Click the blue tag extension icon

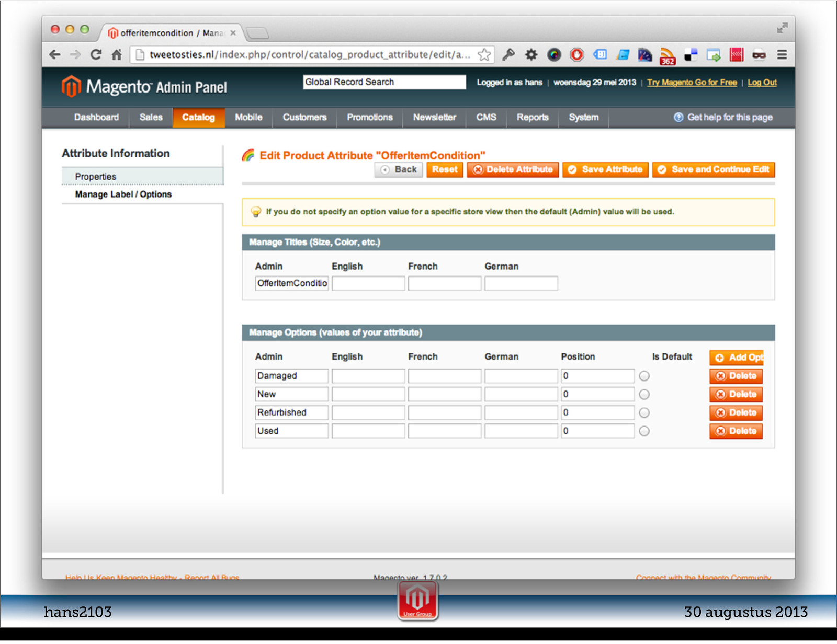point(600,54)
